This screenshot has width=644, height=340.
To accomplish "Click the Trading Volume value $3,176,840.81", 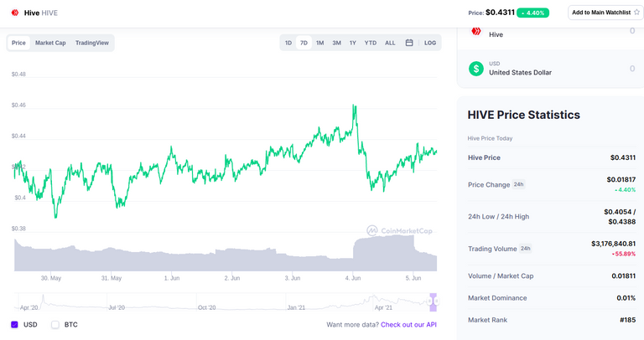I will click(x=613, y=244).
